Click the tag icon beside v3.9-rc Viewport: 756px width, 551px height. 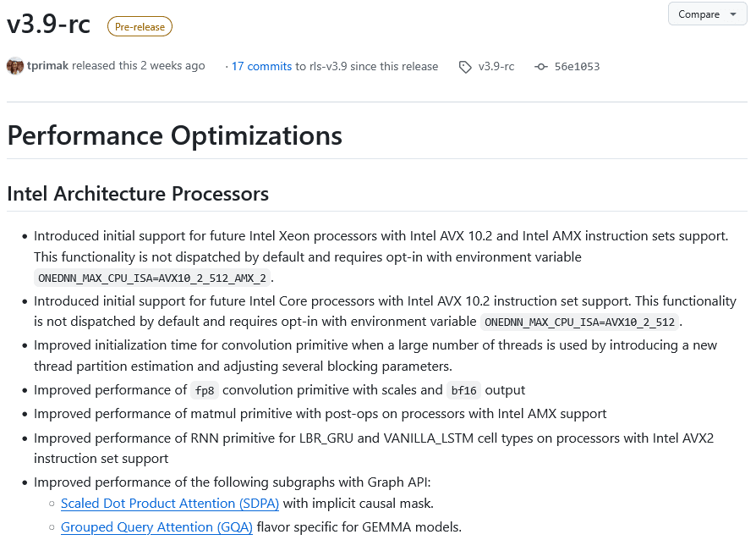pos(465,67)
